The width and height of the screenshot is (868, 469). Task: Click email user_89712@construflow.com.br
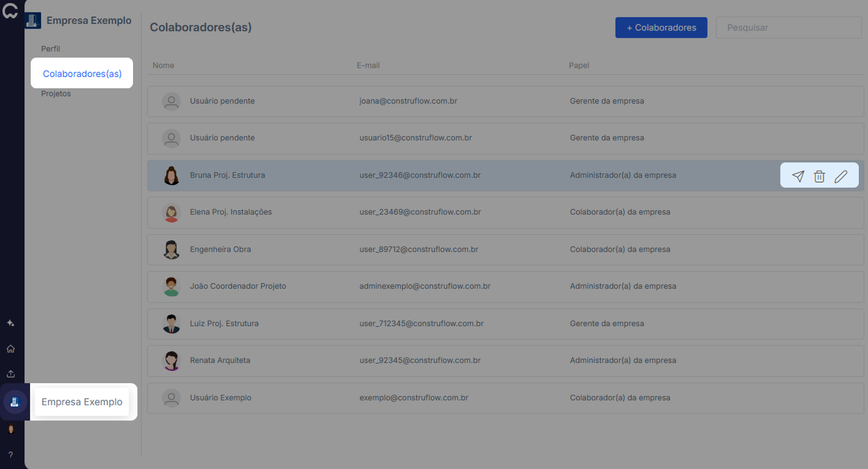[419, 250]
